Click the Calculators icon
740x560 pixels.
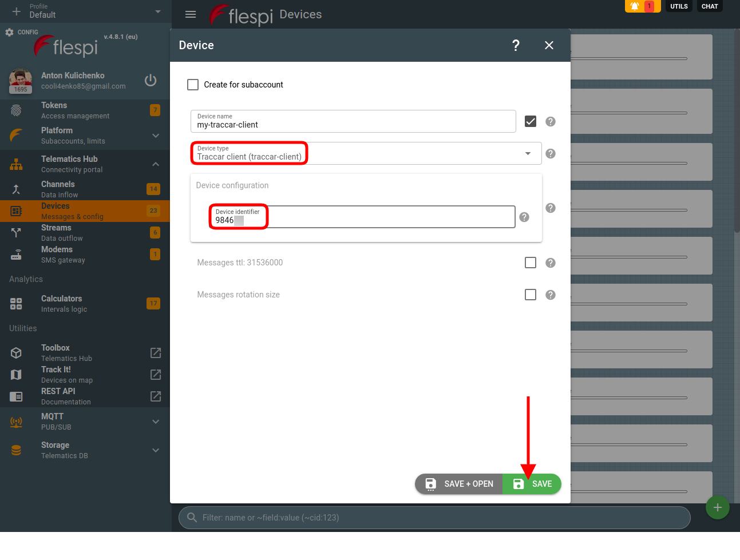coord(16,304)
